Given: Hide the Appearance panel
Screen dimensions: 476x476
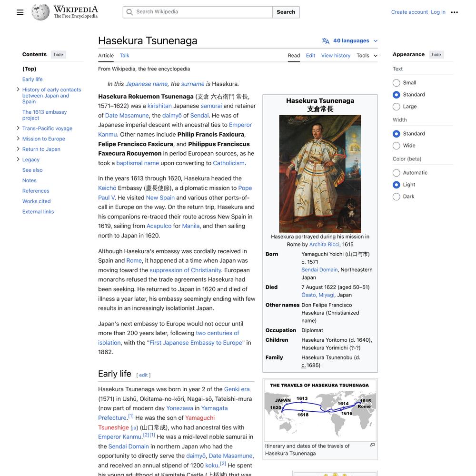Looking at the screenshot, I should [436, 55].
